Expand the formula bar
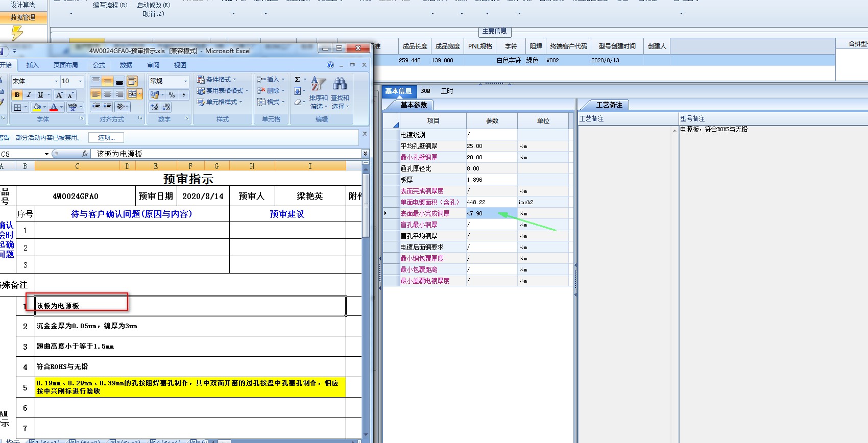Screen dimensions: 868x443 click(x=365, y=154)
